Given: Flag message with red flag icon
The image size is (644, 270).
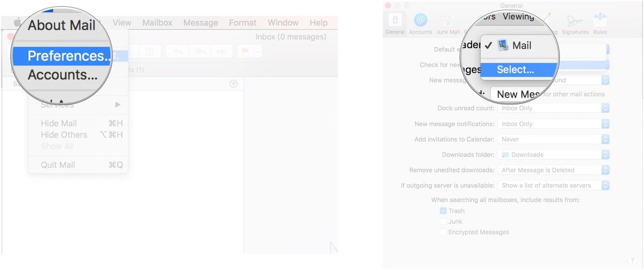Looking at the screenshot, I should click(245, 52).
